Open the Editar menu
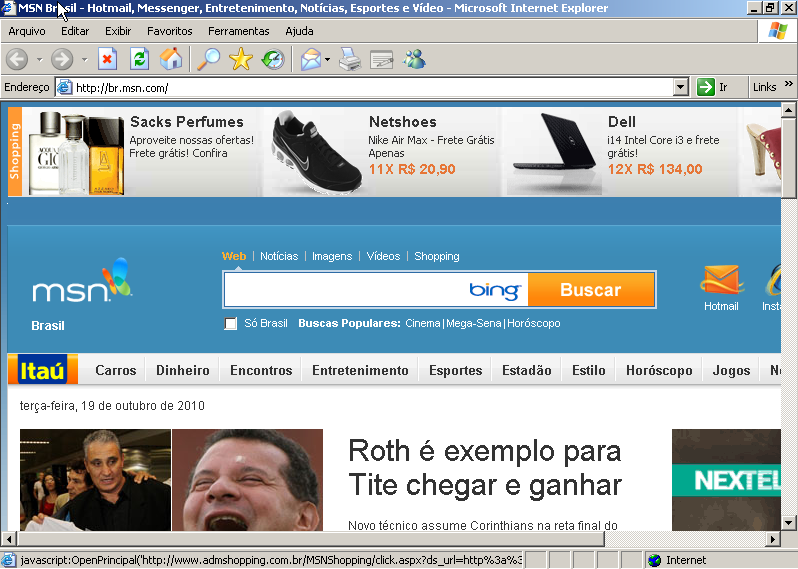 coord(75,32)
